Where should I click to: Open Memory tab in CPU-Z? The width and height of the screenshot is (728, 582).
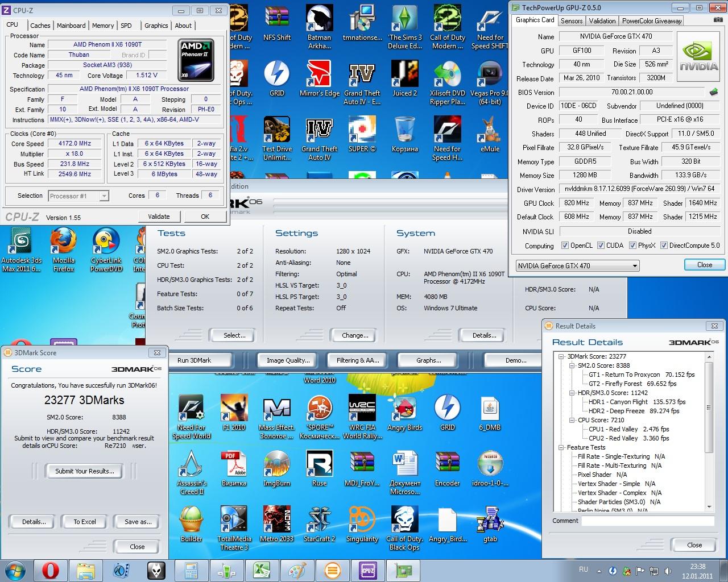(x=103, y=26)
